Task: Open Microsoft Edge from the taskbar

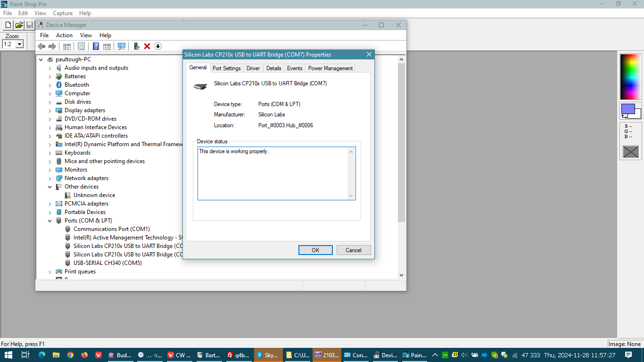Action: click(41, 355)
